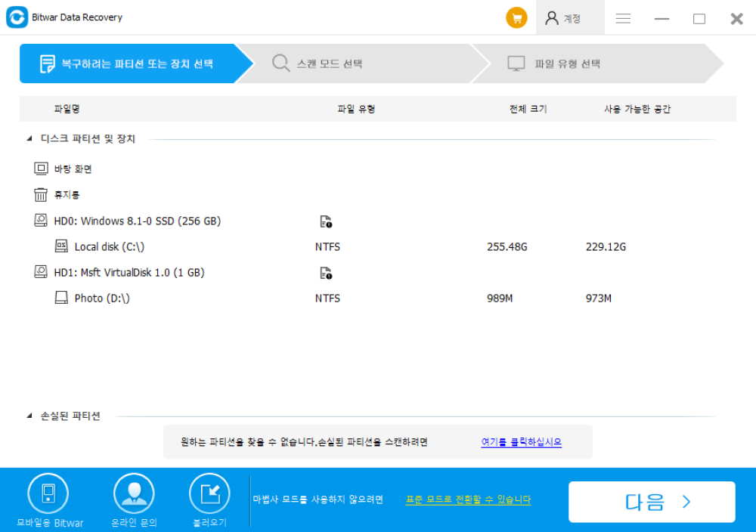This screenshot has height=532, width=756.
Task: Click the 전체 크기 column header
Action: point(528,109)
